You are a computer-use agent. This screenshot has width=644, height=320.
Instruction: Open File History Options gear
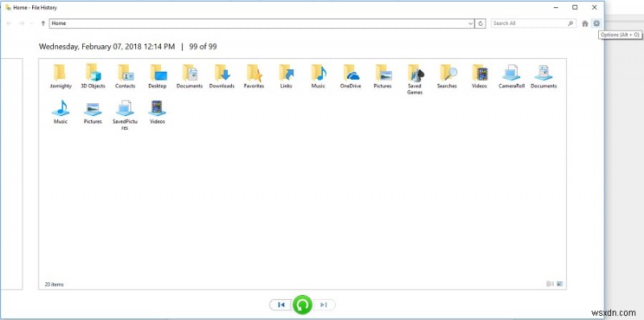pyautogui.click(x=597, y=23)
